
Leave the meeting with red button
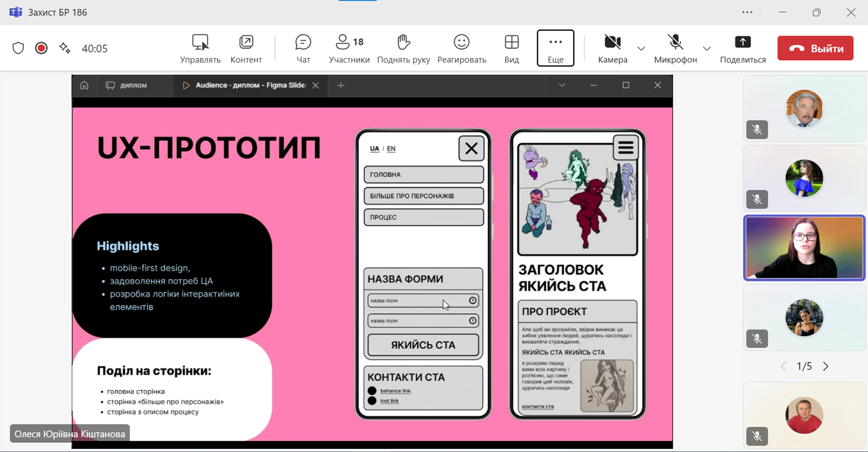(815, 48)
